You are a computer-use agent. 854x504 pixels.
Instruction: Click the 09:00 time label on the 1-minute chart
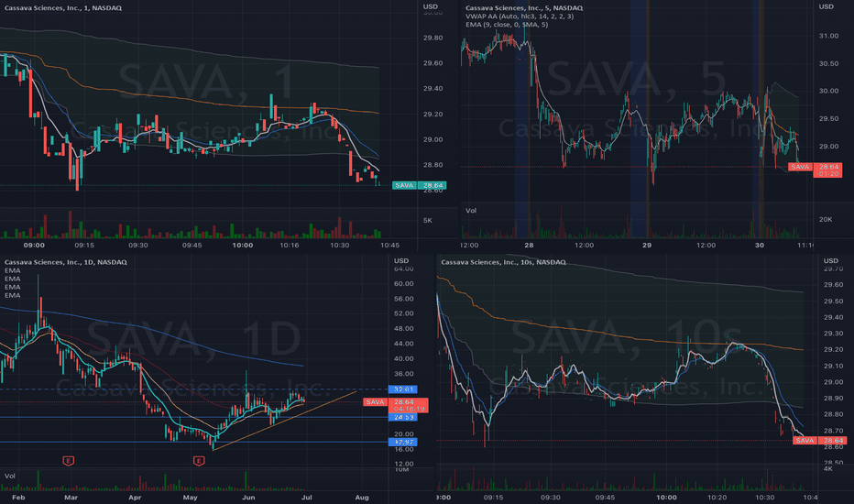[x=34, y=246]
